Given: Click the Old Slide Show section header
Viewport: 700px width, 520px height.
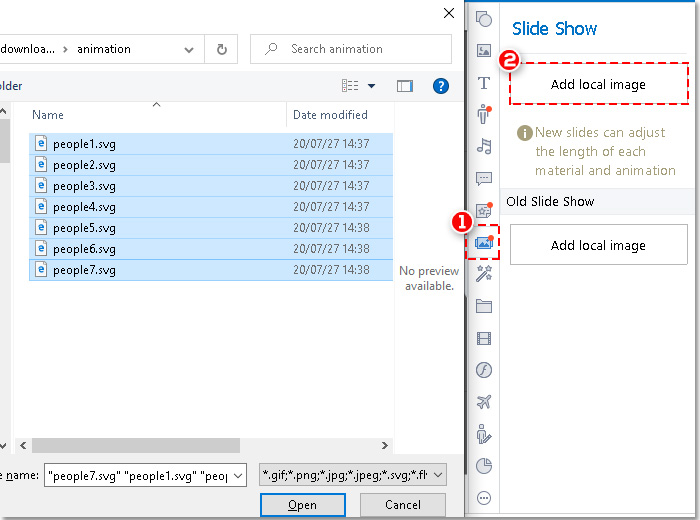Looking at the screenshot, I should click(x=597, y=201).
